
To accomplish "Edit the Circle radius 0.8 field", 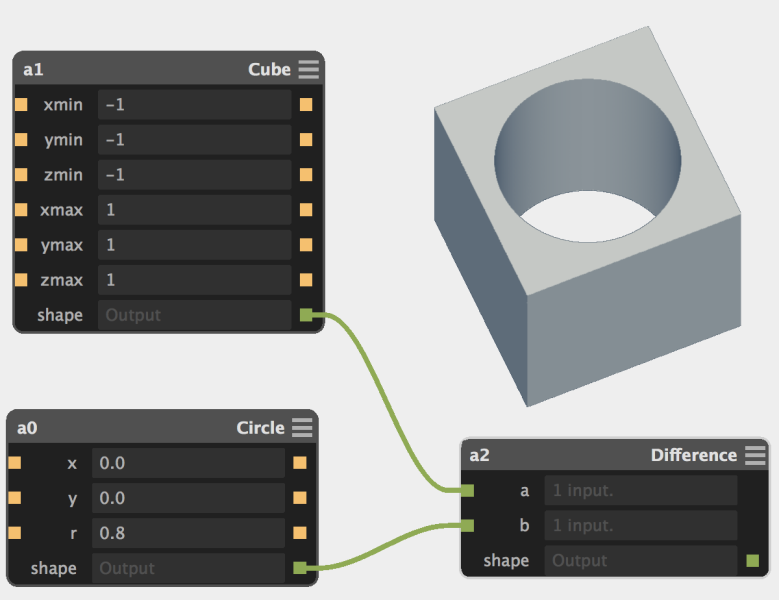I will (188, 533).
